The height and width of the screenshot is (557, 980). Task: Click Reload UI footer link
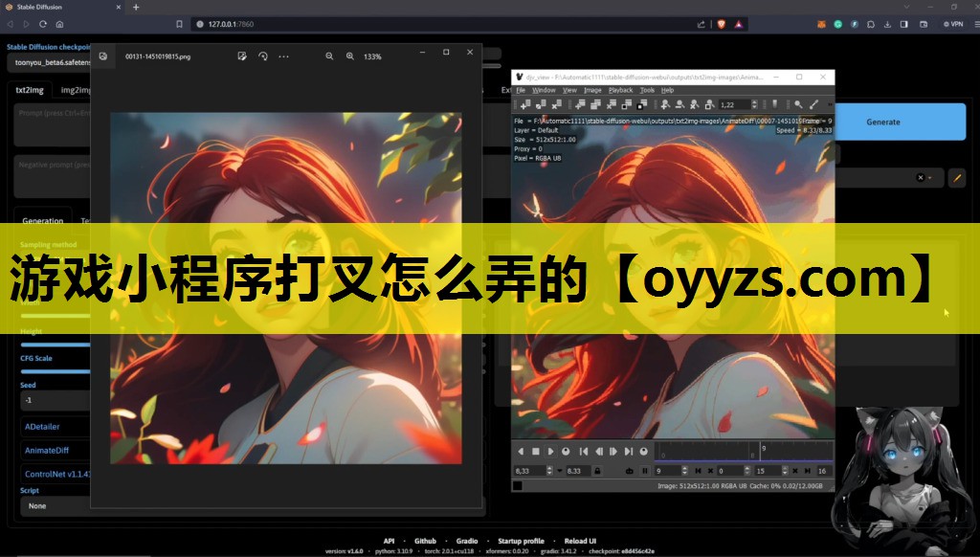(580, 541)
